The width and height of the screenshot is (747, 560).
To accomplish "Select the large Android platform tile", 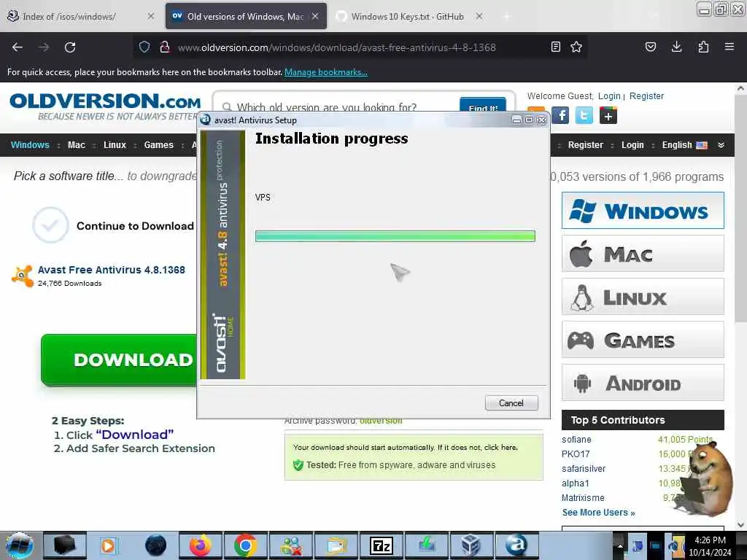I will click(643, 382).
